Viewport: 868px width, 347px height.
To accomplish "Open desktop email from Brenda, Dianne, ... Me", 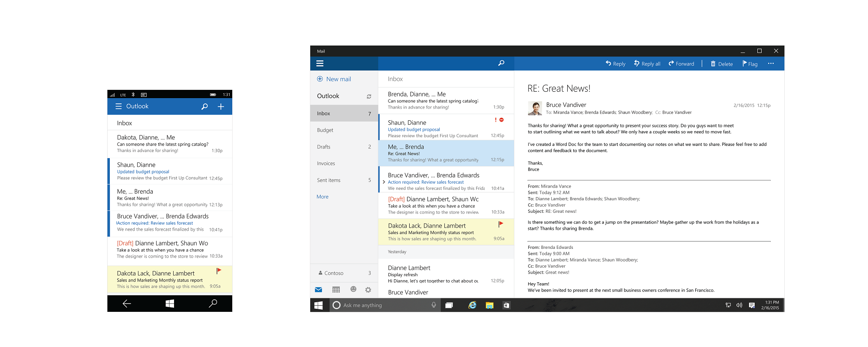I will [446, 100].
